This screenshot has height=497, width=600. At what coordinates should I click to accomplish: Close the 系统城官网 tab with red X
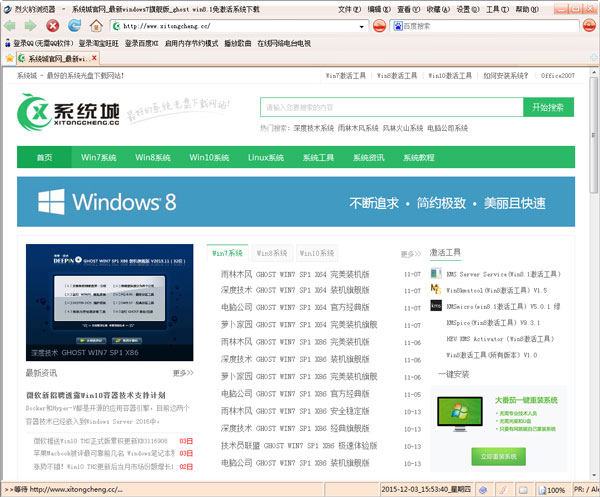[94, 58]
